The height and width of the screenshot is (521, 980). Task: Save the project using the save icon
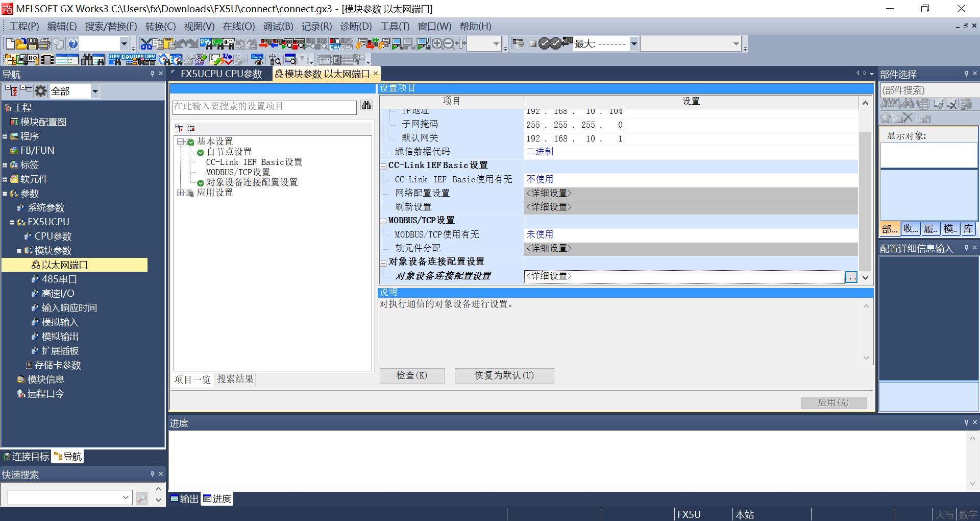[32, 43]
